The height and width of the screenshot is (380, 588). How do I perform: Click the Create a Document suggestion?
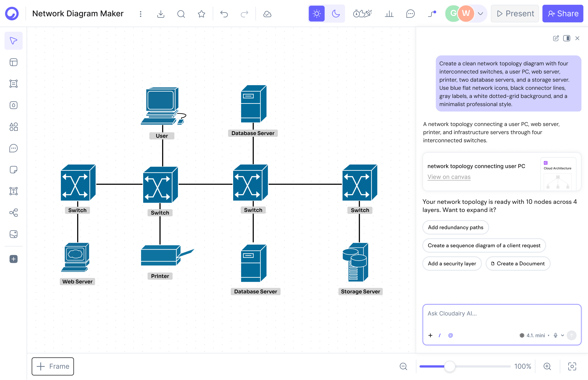(x=518, y=264)
